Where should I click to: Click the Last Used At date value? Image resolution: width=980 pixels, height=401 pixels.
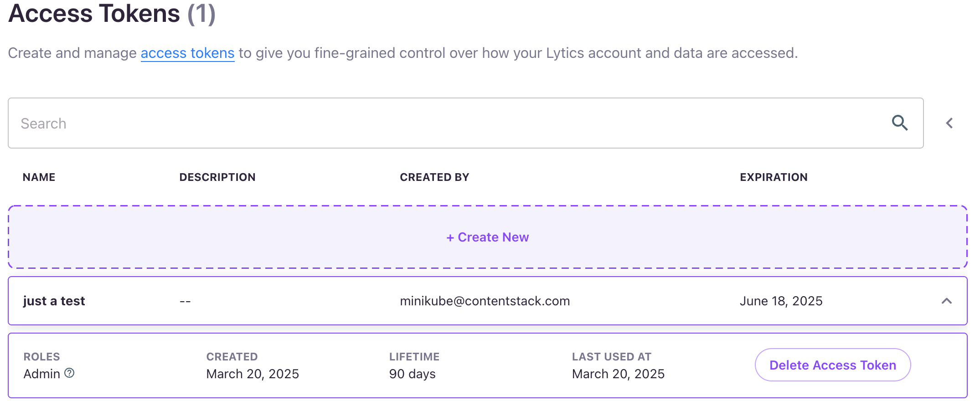tap(618, 374)
